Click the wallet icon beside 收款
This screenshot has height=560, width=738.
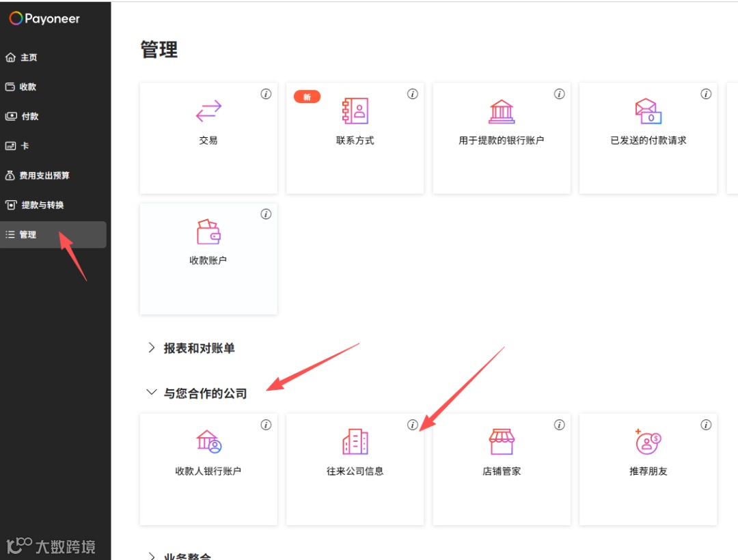(x=10, y=87)
